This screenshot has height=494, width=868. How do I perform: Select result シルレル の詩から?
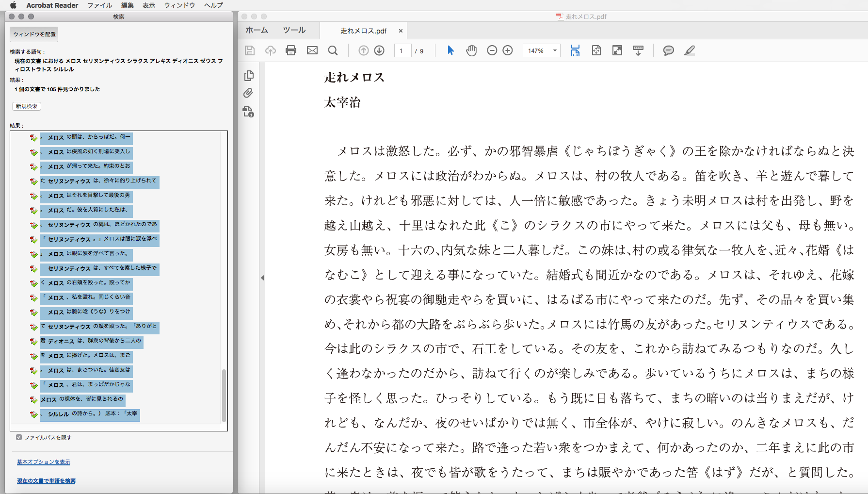[90, 414]
